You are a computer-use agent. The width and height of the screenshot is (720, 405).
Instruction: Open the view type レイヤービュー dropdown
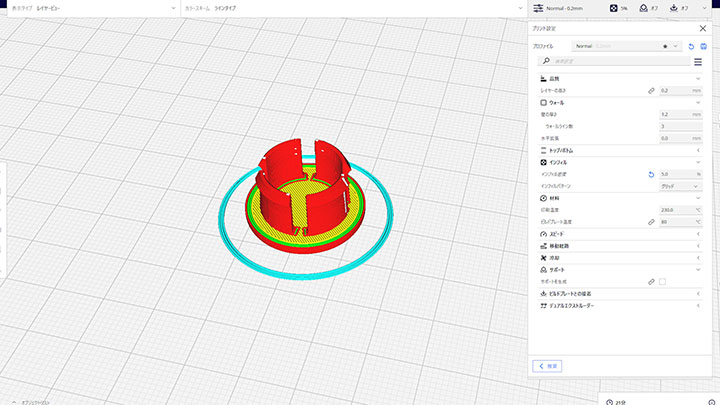[x=94, y=8]
